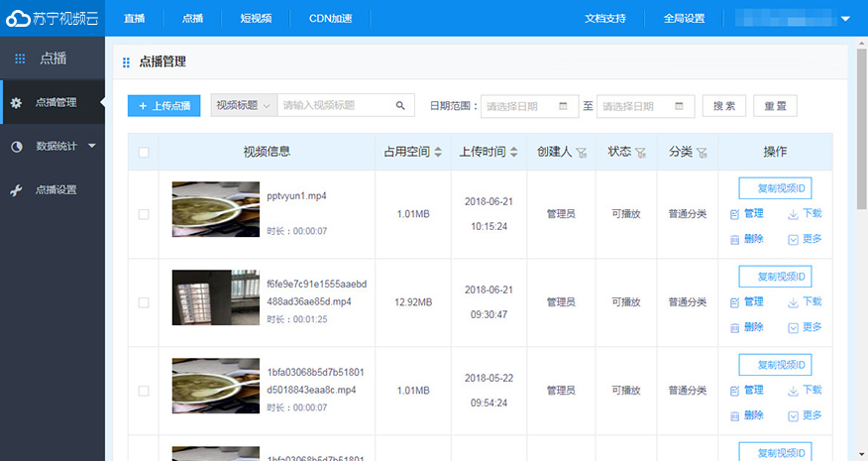868x461 pixels.
Task: Sort by 上传时间 using the sort arrows
Action: 513,152
